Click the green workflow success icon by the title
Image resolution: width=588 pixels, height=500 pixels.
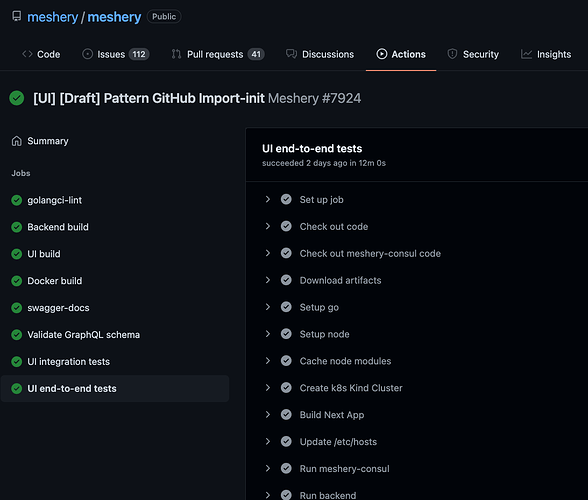16,98
